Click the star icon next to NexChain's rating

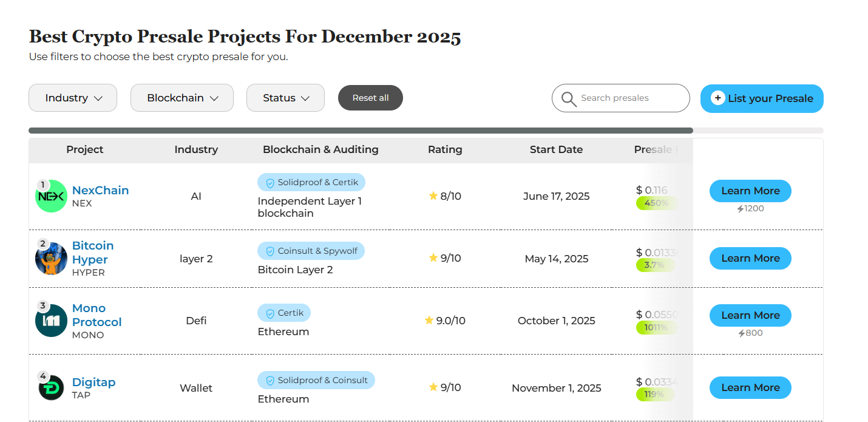click(432, 196)
